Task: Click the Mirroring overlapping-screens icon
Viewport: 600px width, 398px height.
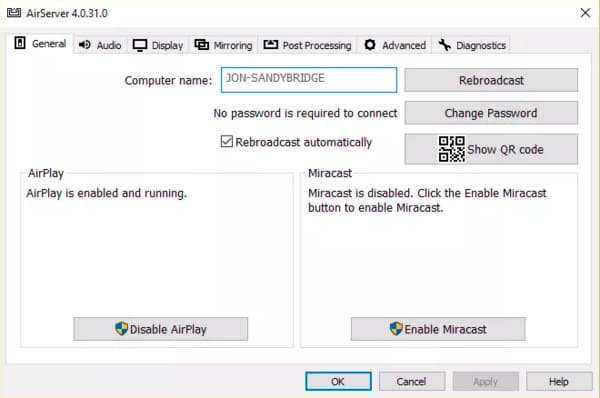Action: pyautogui.click(x=202, y=45)
